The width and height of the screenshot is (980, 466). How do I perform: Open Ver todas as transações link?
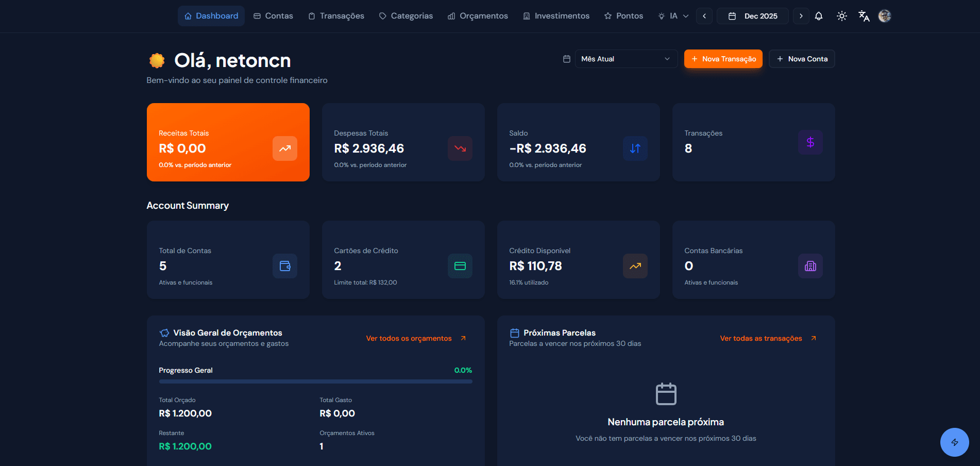coord(761,339)
